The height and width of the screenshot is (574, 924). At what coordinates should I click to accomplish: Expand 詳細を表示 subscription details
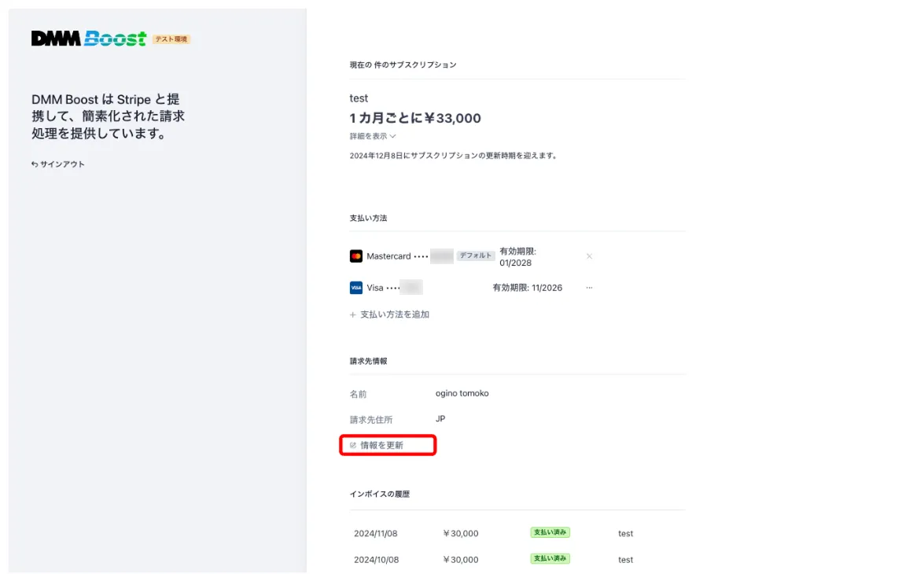click(373, 136)
